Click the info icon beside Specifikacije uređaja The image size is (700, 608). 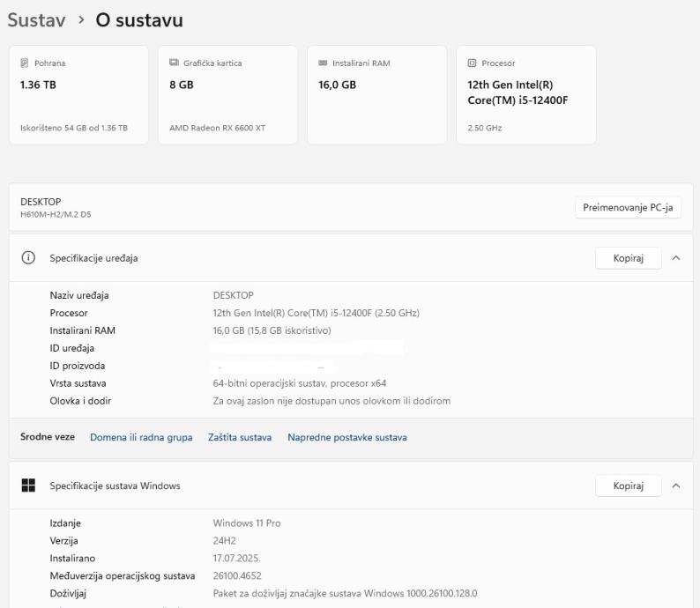pos(28,258)
